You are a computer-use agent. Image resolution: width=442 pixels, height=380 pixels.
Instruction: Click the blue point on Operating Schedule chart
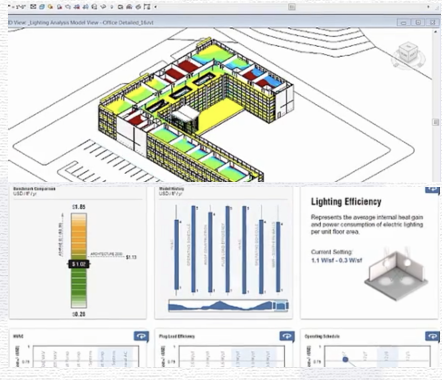tap(345, 359)
